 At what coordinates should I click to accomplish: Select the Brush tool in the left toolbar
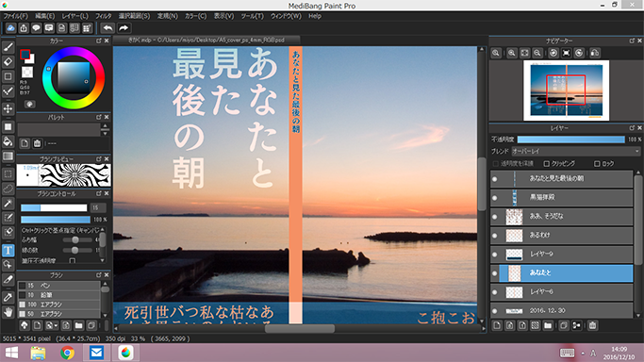tap(8, 47)
